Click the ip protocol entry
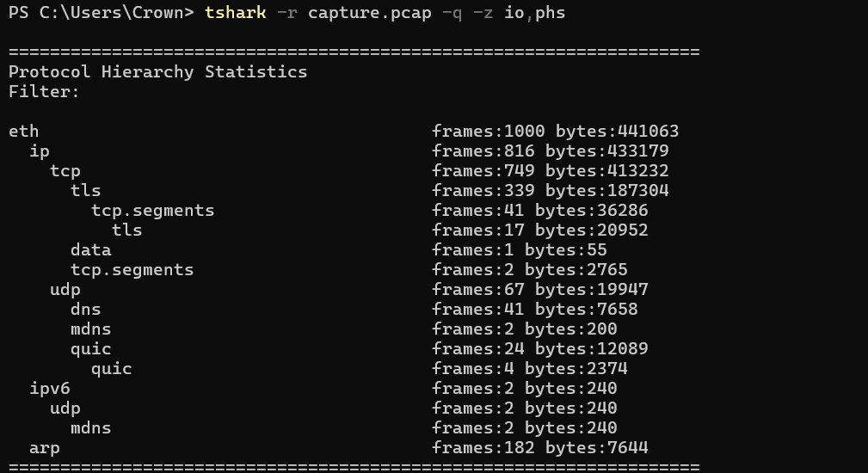This screenshot has width=868, height=473. (x=39, y=151)
